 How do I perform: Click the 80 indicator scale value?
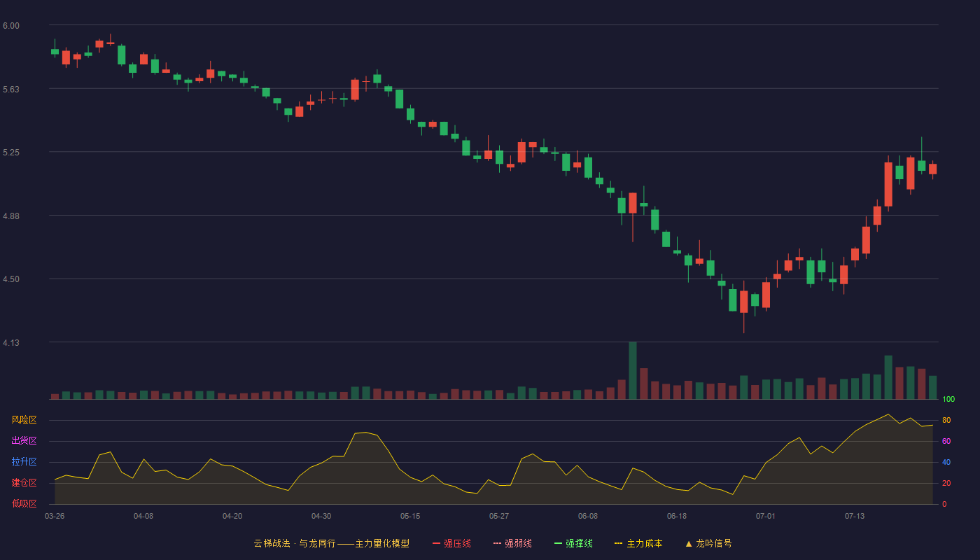[946, 420]
